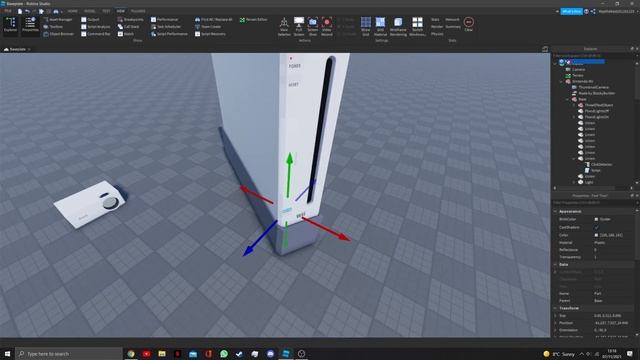The image size is (640, 360).
Task: Show Stats overlay
Action: point(435,20)
